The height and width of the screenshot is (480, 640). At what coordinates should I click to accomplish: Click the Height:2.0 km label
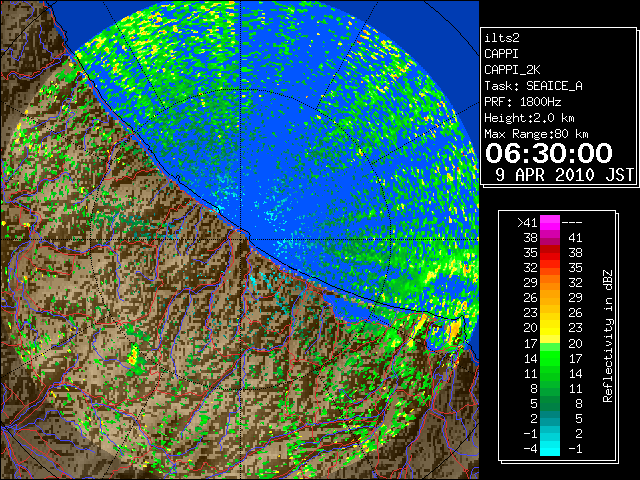pos(529,118)
